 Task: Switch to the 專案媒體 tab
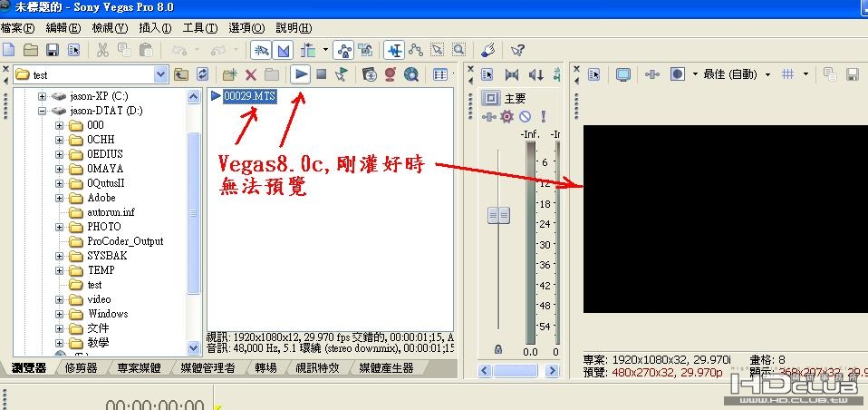click(x=139, y=368)
